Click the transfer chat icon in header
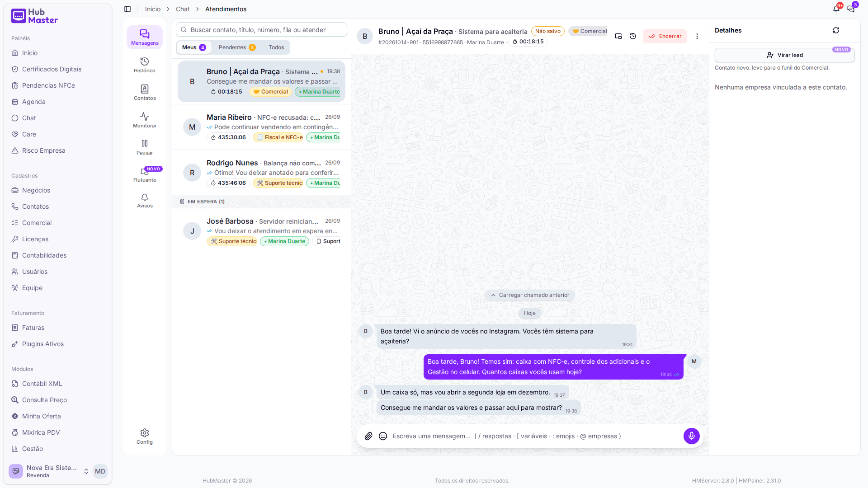The height and width of the screenshot is (488, 868). pos(618,36)
